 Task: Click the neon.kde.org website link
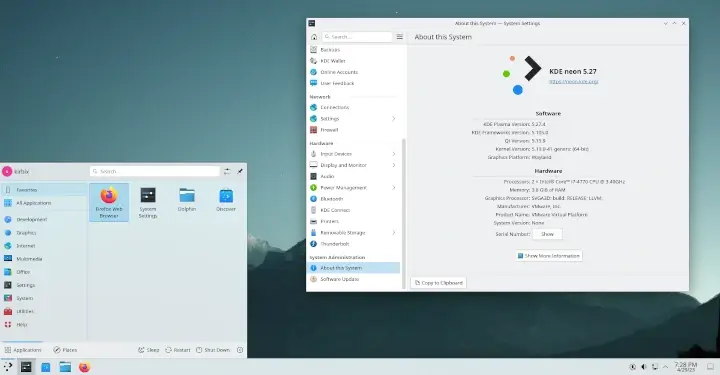click(574, 81)
